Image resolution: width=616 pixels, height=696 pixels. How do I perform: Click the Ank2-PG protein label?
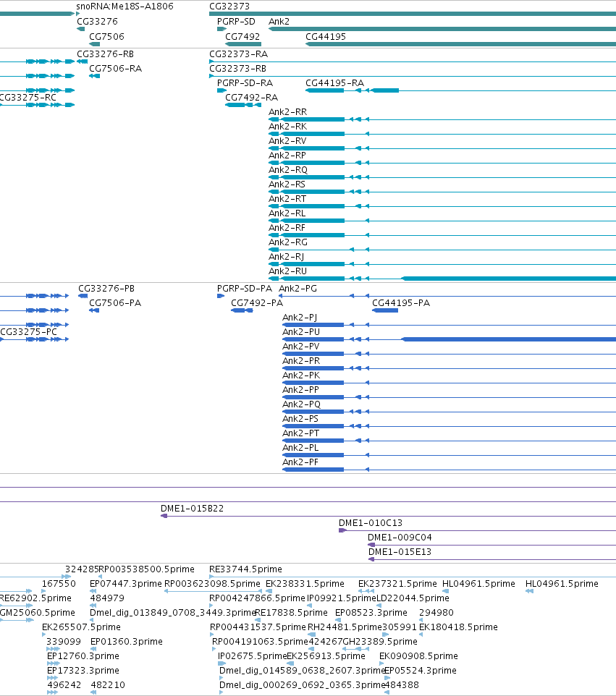[x=298, y=289]
